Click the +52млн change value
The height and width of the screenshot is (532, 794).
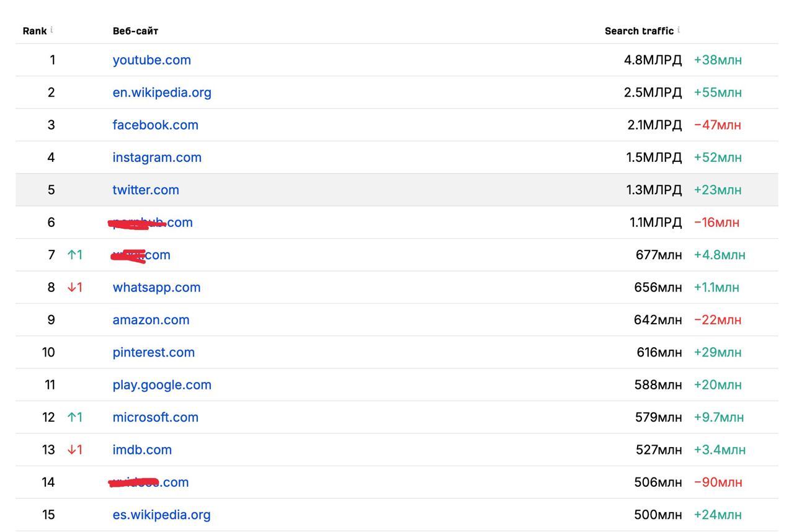[x=718, y=157]
